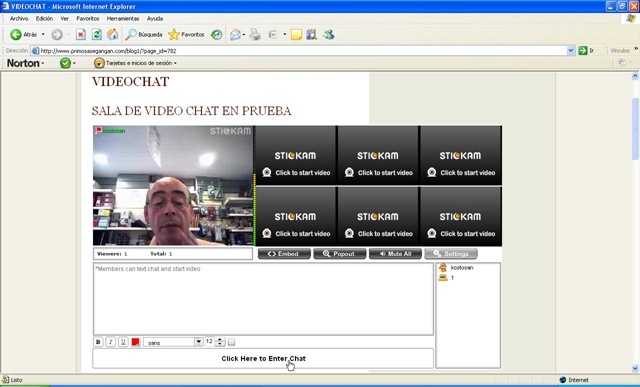Stop page loading with red X icon
The image size is (640, 387).
click(81, 35)
